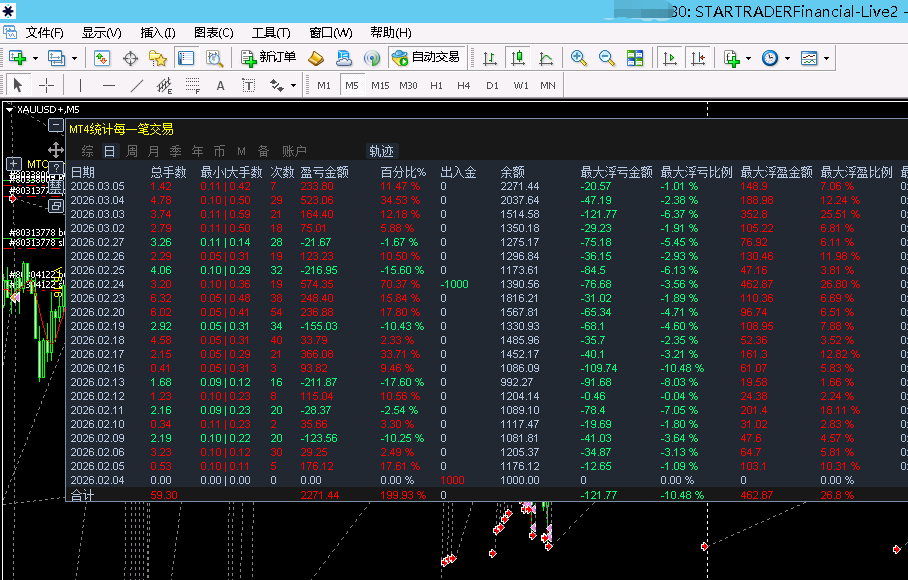Select the text label tool

click(220, 85)
